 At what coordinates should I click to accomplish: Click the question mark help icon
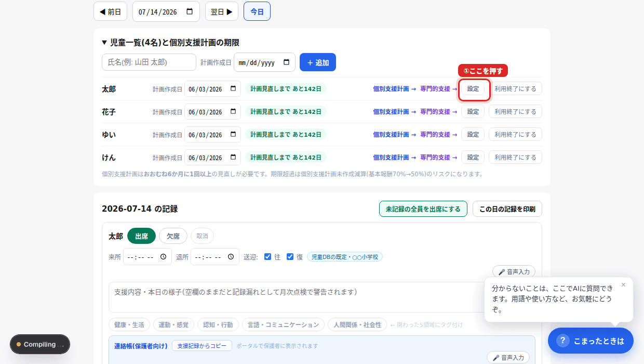click(x=563, y=341)
